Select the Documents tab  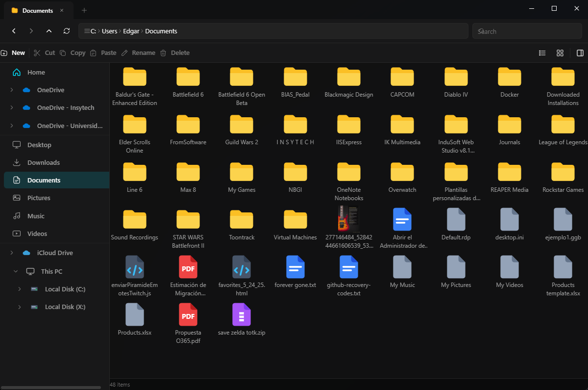34,10
